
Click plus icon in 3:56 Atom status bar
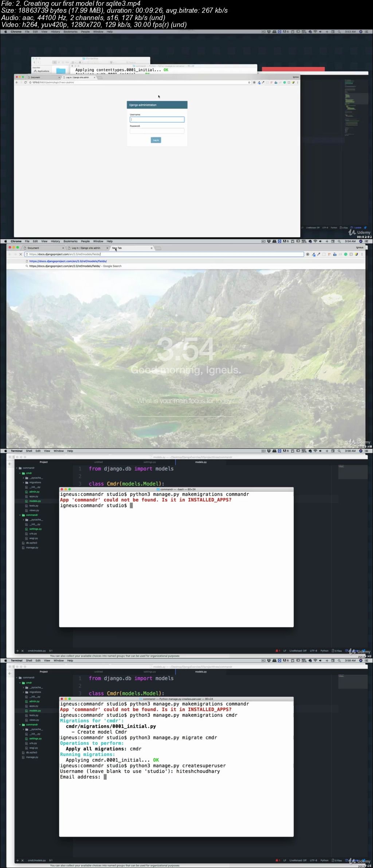pyautogui.click(x=17, y=651)
